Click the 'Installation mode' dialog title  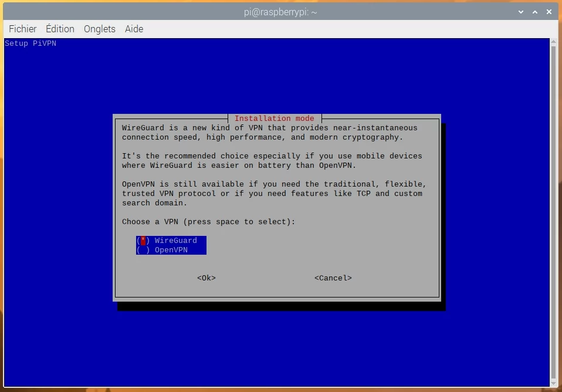[274, 119]
